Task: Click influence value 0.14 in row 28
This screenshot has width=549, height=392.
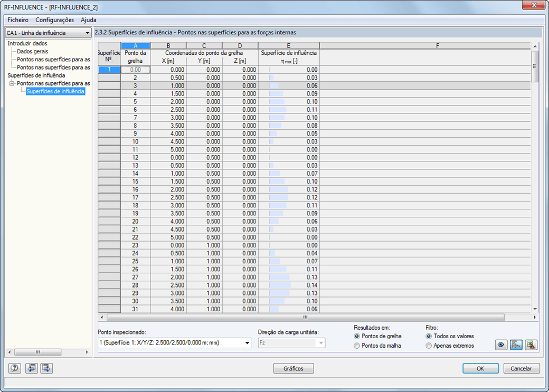Action: pos(289,285)
